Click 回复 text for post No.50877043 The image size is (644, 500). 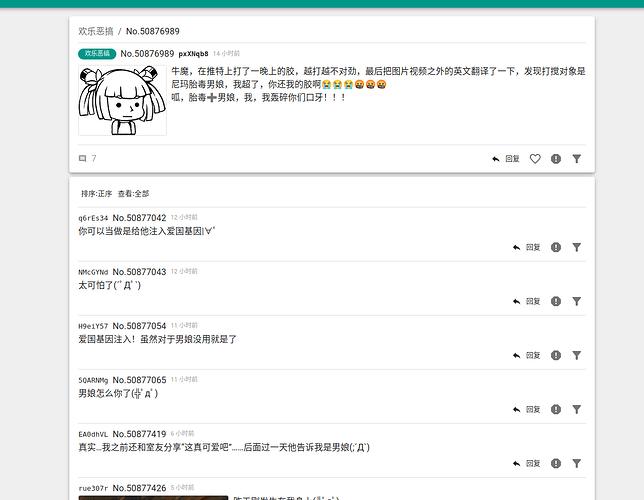coord(533,301)
